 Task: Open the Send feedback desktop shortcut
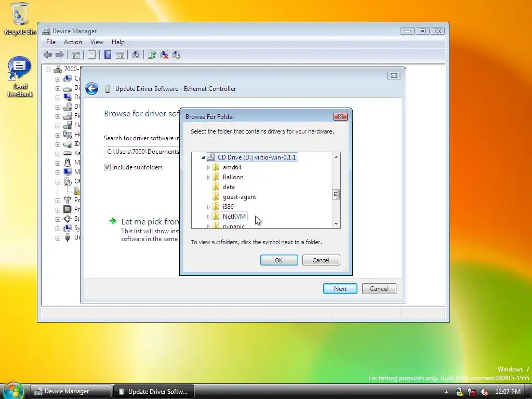click(x=20, y=77)
